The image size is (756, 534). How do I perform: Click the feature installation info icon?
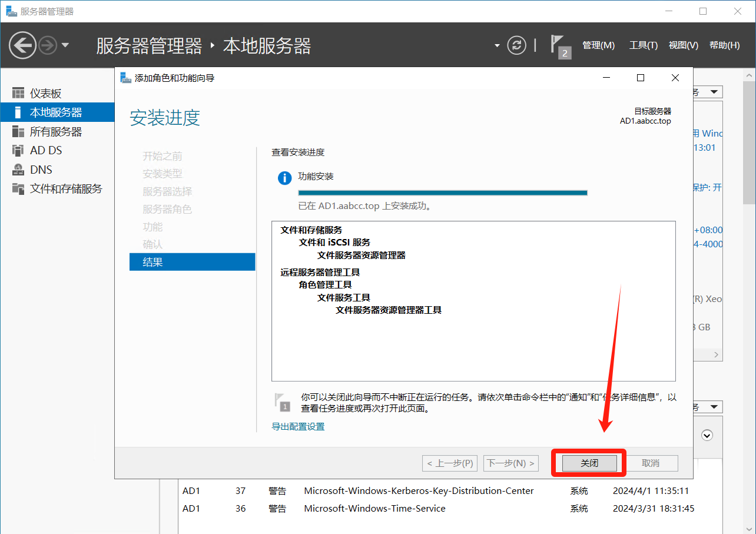284,178
